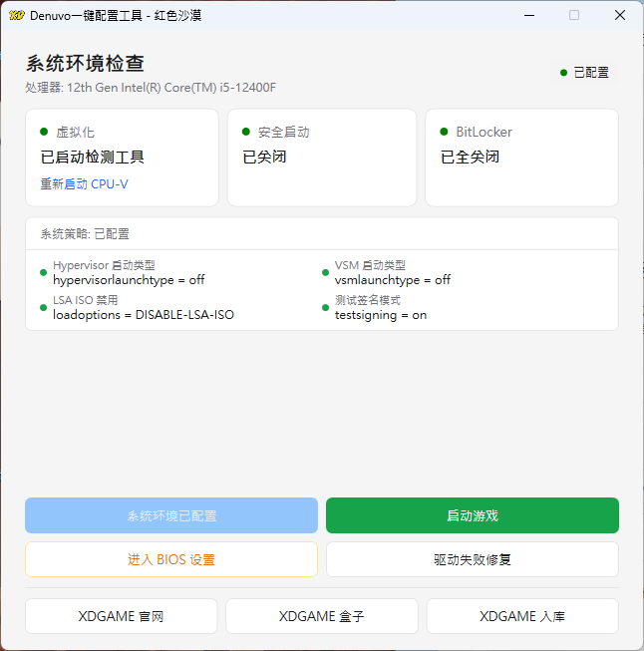Minimize the Denuvo tool window

coord(528,15)
